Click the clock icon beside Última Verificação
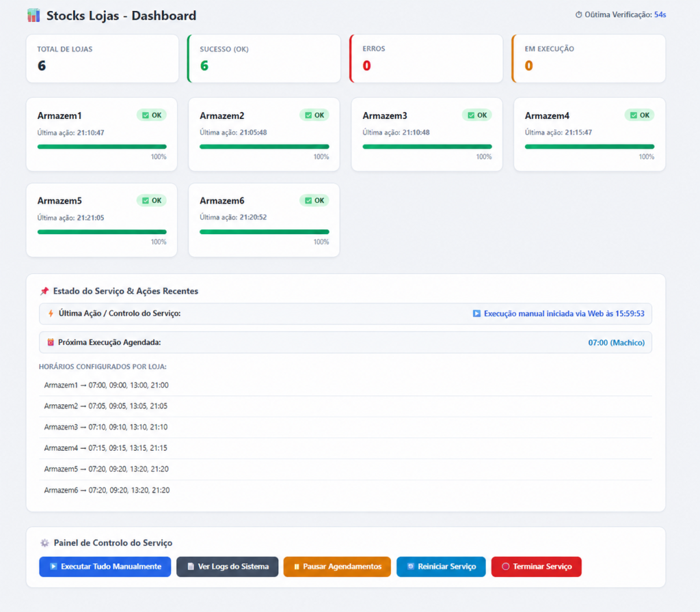Image resolution: width=700 pixels, height=612 pixels. pos(578,15)
